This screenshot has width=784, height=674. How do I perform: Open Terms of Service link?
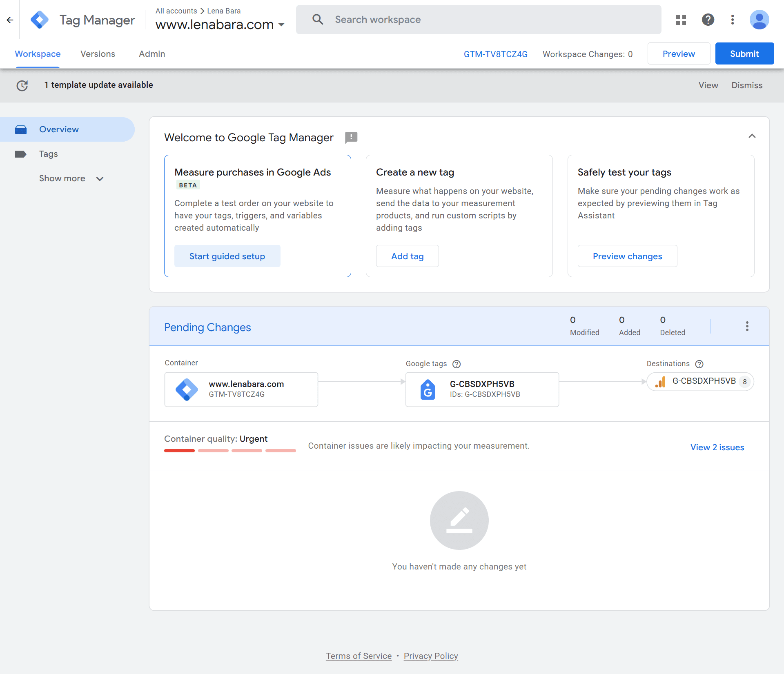(x=359, y=656)
